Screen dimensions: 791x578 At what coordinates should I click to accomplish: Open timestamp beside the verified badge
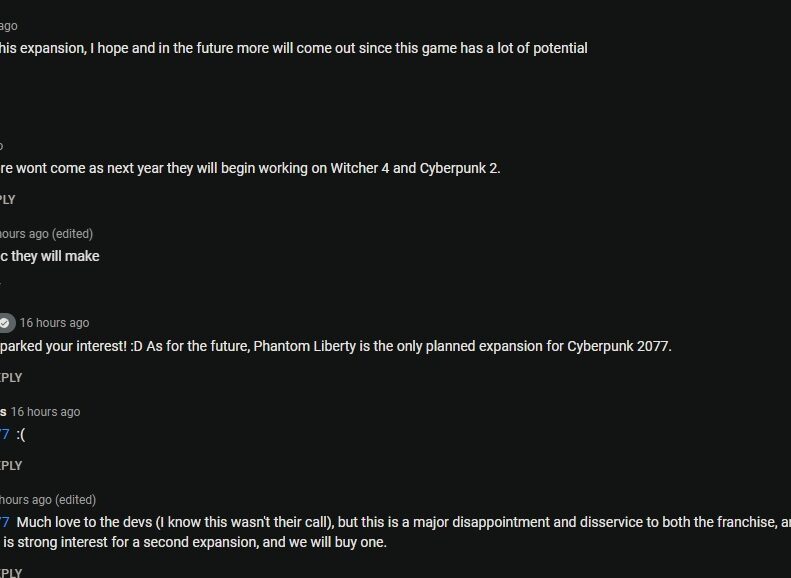pos(54,323)
